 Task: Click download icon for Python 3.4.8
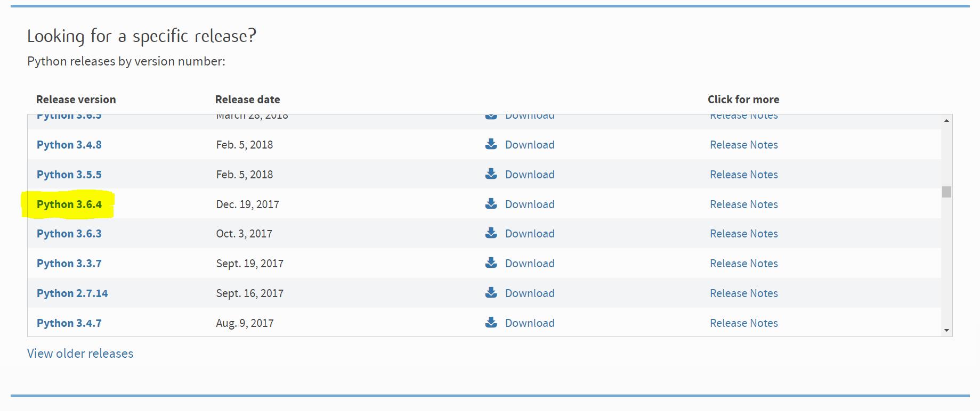(491, 144)
